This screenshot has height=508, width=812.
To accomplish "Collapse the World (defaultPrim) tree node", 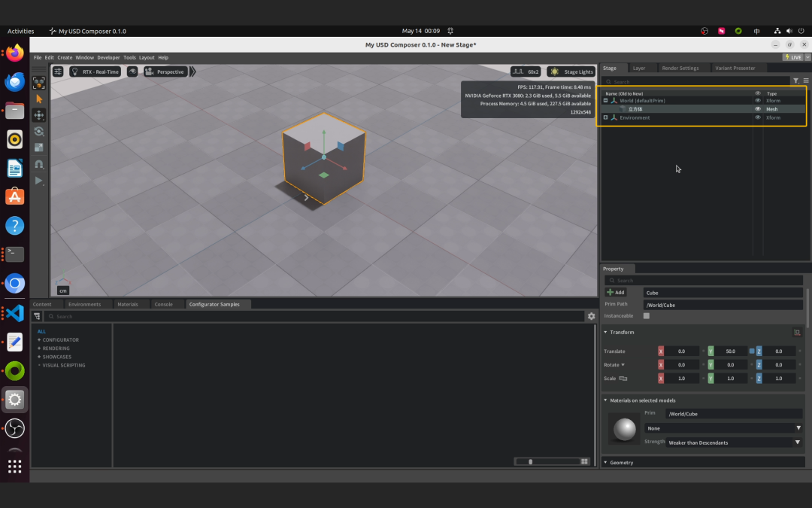I will pyautogui.click(x=605, y=101).
